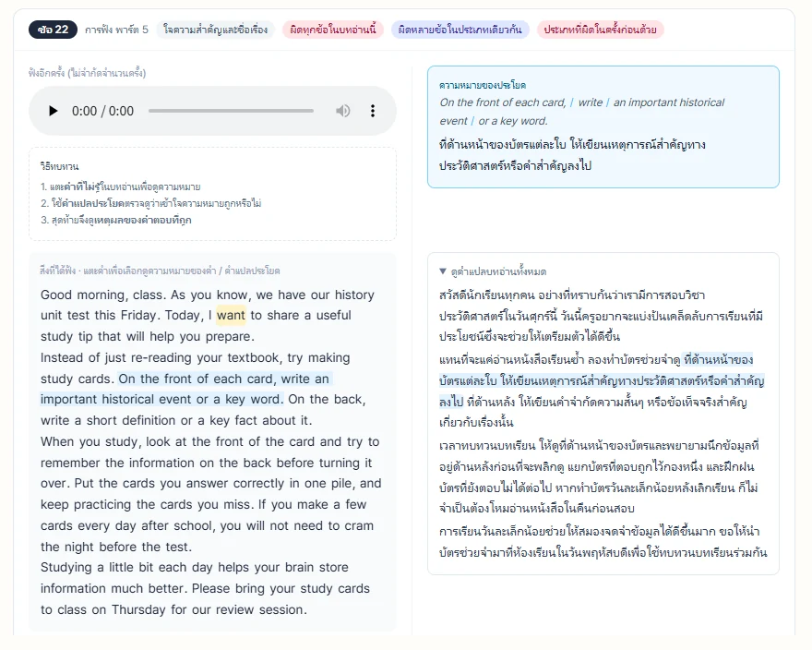812x650 pixels.
Task: Click the word "textbook" in the transcript
Action: [253, 357]
